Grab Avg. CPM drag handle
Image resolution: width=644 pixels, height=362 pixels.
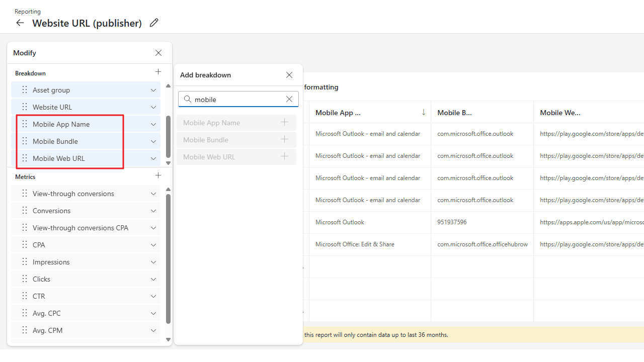coord(25,330)
